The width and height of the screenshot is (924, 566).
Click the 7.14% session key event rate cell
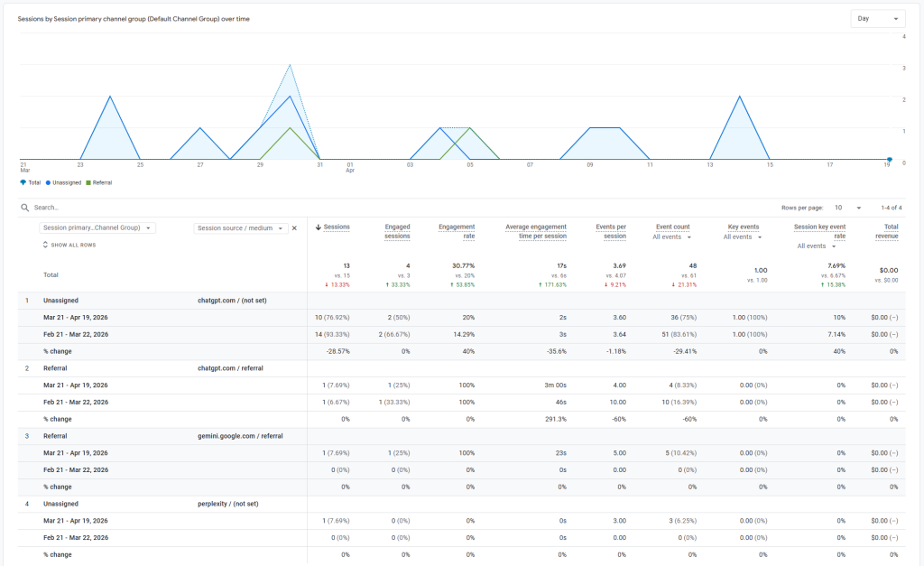coord(836,335)
